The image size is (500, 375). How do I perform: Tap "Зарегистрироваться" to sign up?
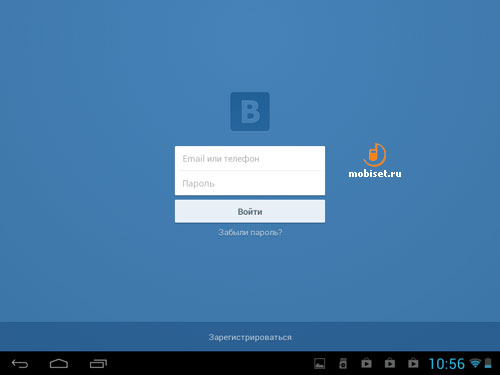tap(250, 337)
